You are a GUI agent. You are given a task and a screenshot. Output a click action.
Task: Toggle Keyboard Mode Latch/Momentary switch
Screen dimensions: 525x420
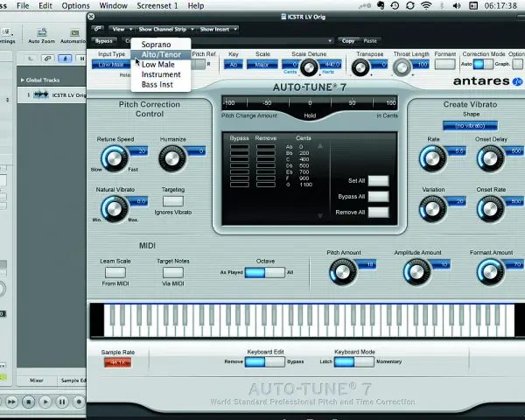point(354,361)
